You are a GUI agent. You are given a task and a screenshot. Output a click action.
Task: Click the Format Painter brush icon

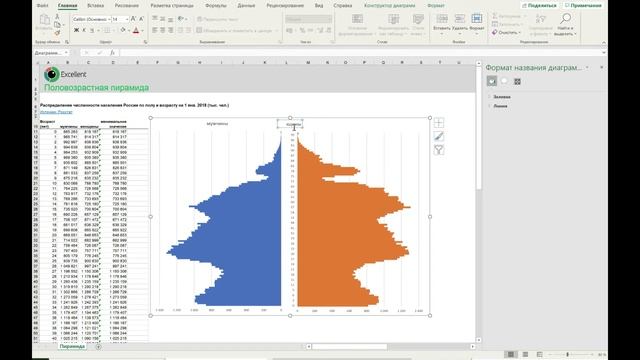coord(57,33)
